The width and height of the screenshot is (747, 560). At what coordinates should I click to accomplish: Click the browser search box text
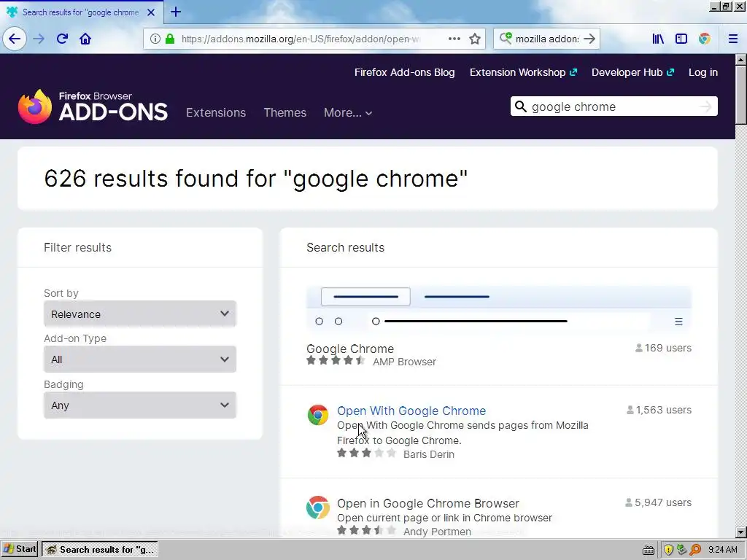pyautogui.click(x=547, y=39)
